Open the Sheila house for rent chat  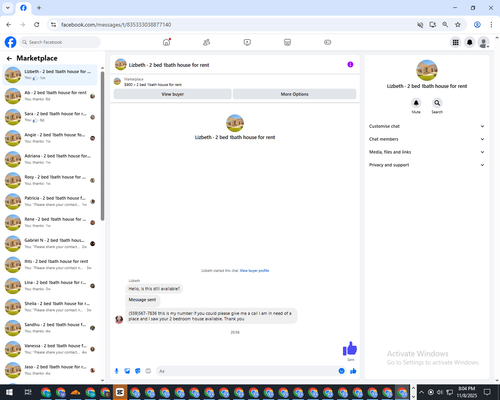(x=50, y=307)
